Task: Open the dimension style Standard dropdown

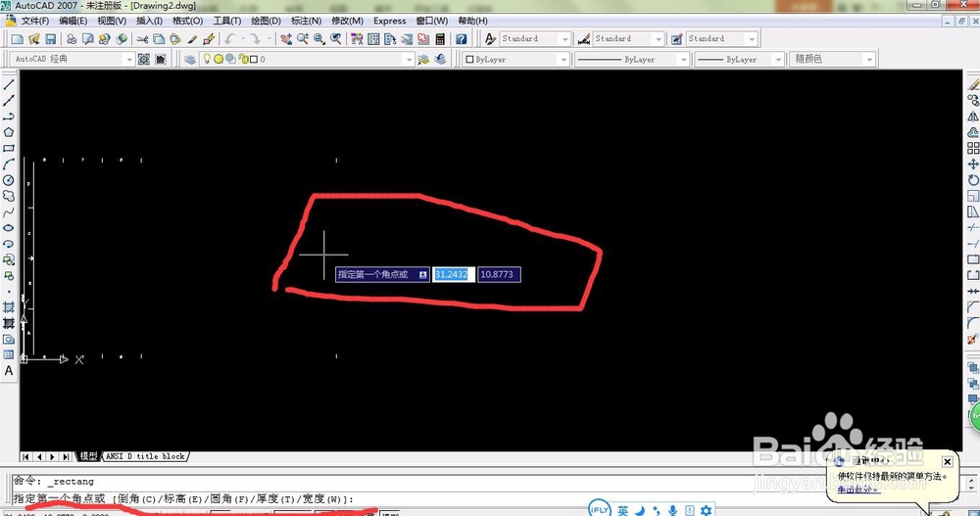Action: point(659,39)
